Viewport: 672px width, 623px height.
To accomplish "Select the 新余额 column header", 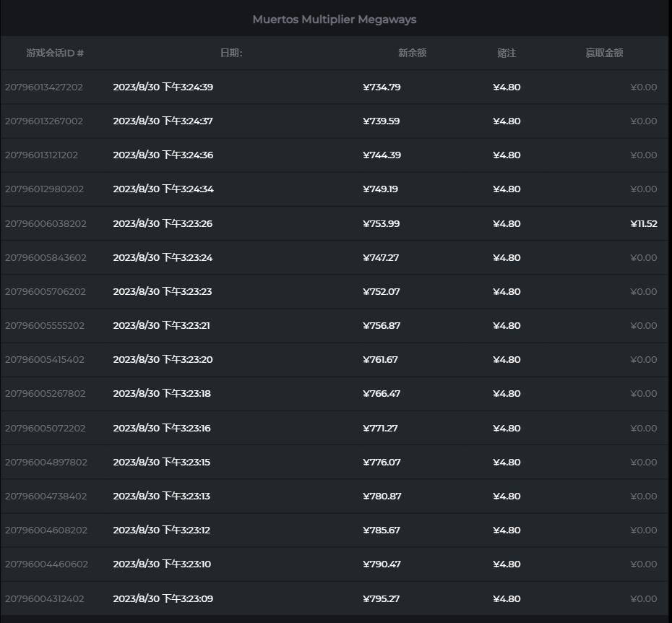I will click(x=412, y=53).
